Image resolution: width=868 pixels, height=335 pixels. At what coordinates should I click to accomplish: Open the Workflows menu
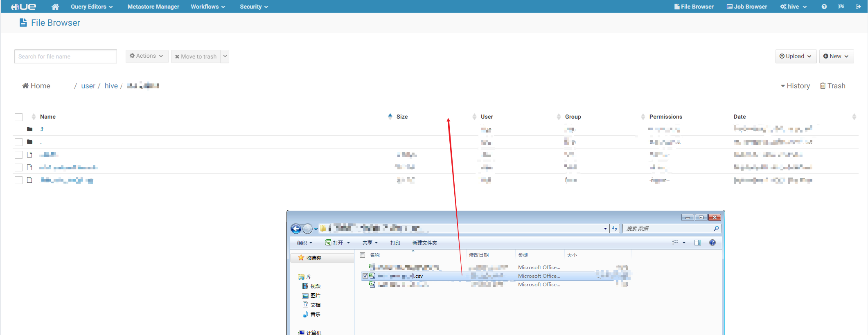click(x=208, y=7)
